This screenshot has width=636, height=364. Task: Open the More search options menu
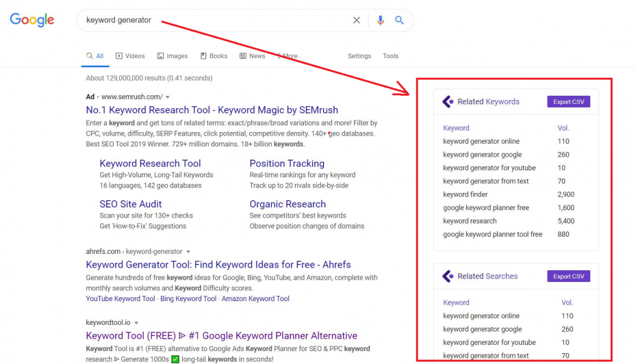click(x=287, y=56)
